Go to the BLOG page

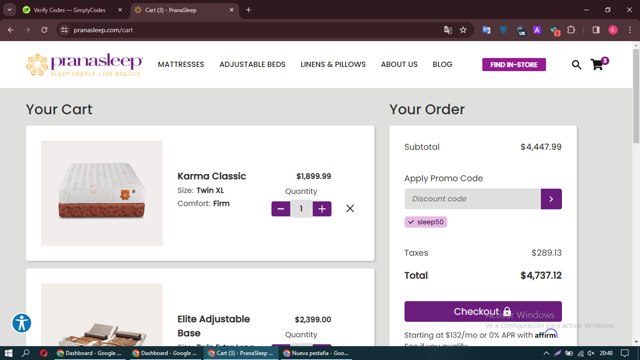click(442, 64)
